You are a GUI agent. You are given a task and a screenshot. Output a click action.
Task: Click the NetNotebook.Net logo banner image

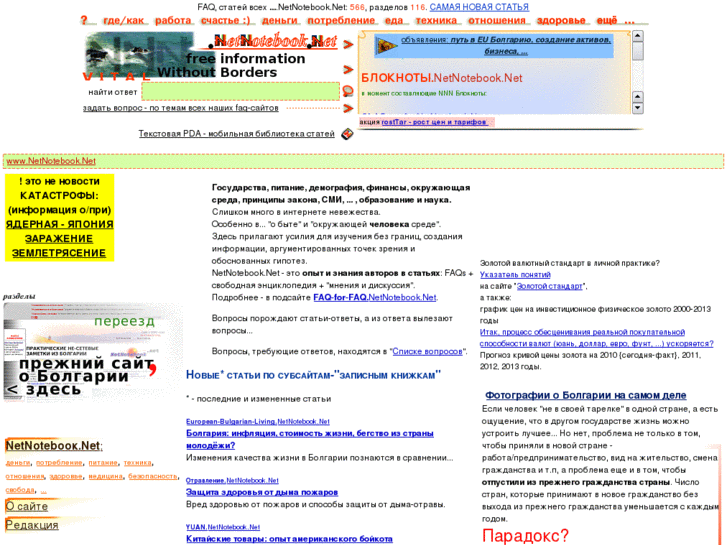[211, 56]
